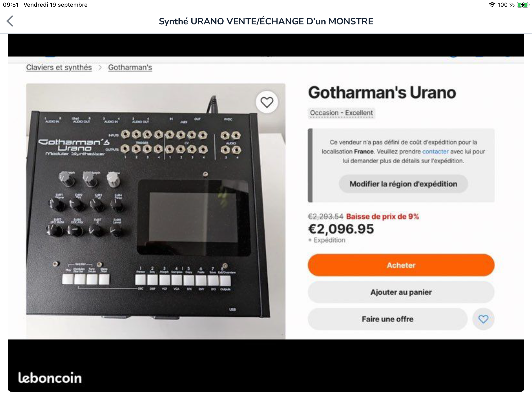This screenshot has width=532, height=399.
Task: Tap the €2,096.95 price
Action: (x=341, y=229)
